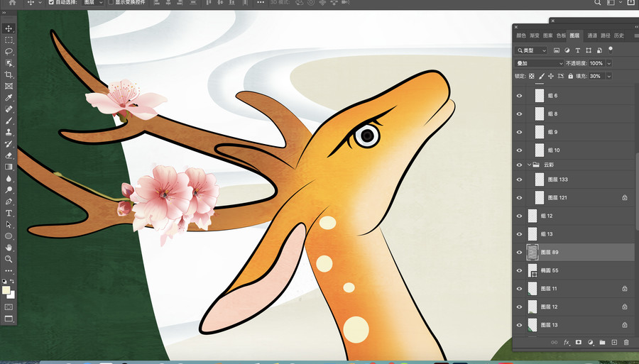Open the 填充 fill slider arrow

pyautogui.click(x=609, y=76)
